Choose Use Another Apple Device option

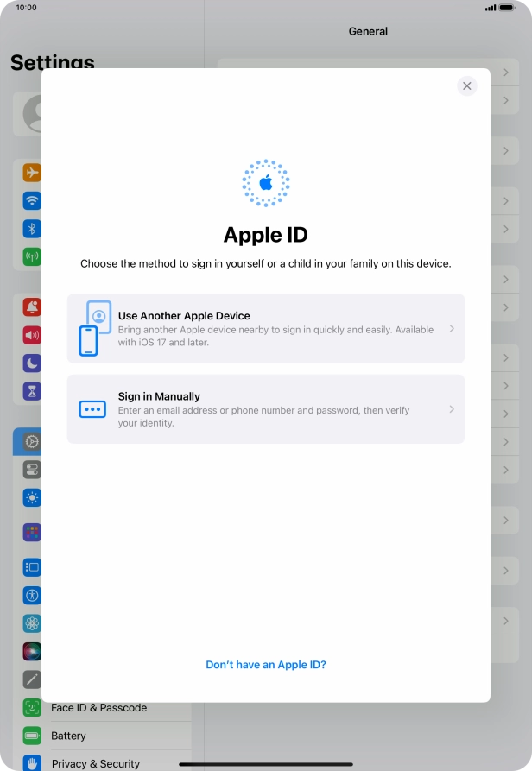[x=265, y=328]
